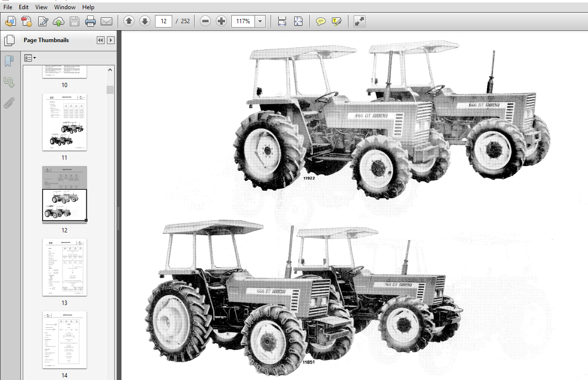Viewport: 588px width, 380px height.
Task: Open the Attachments paperclip panel
Action: (9, 103)
